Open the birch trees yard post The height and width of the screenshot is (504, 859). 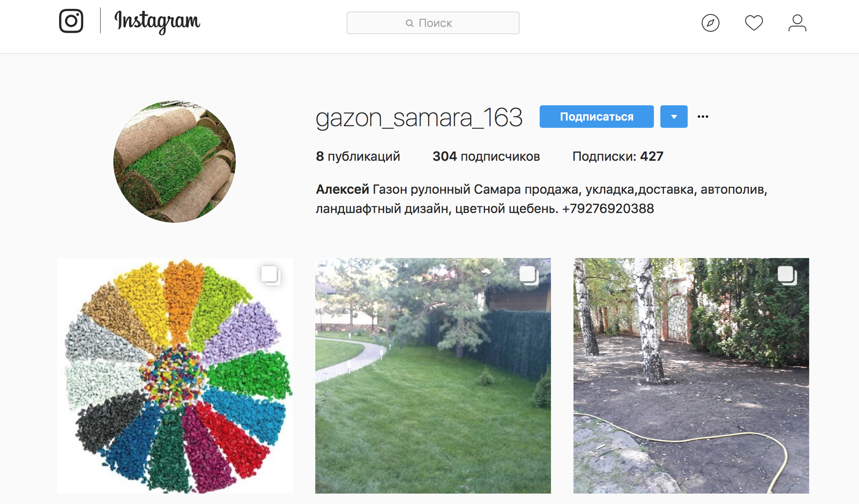point(691,376)
